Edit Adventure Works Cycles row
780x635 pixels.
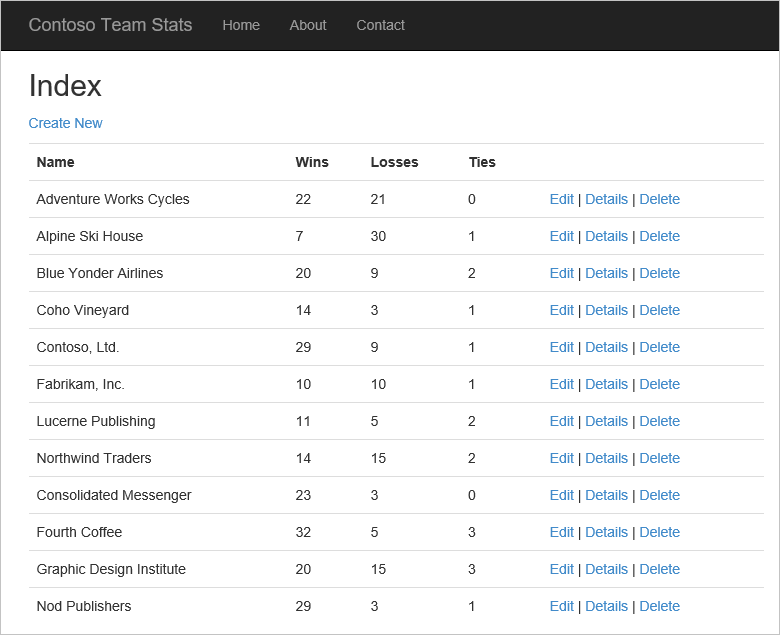point(562,199)
